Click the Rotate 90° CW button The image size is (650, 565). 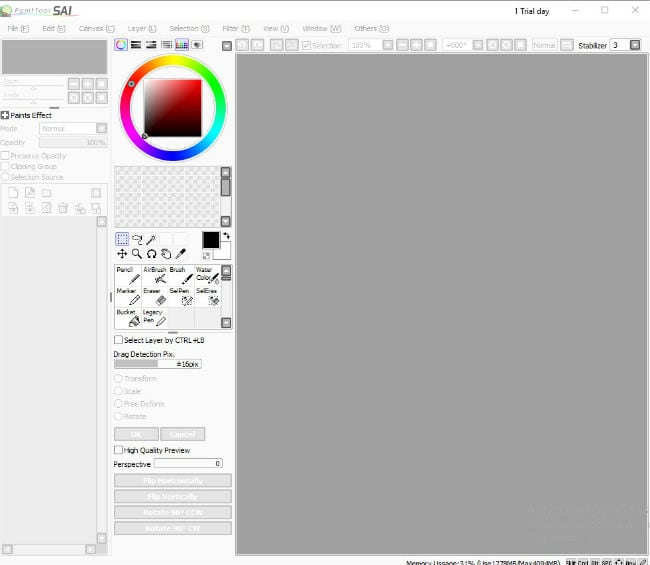coord(173,528)
